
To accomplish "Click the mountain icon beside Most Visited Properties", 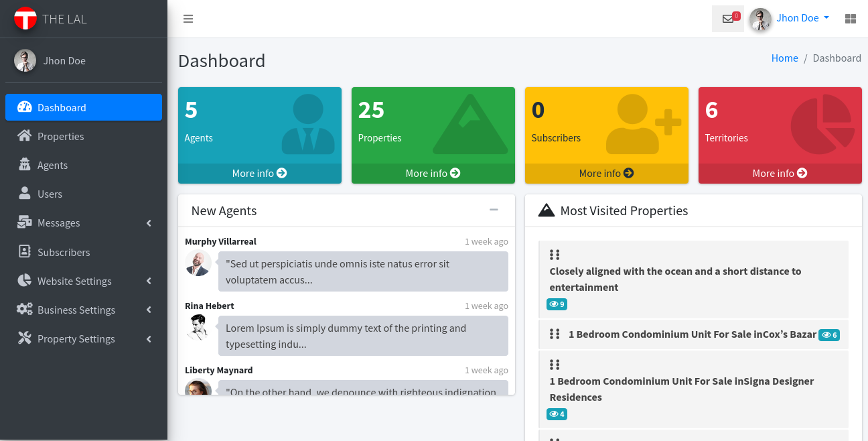I will pos(547,210).
